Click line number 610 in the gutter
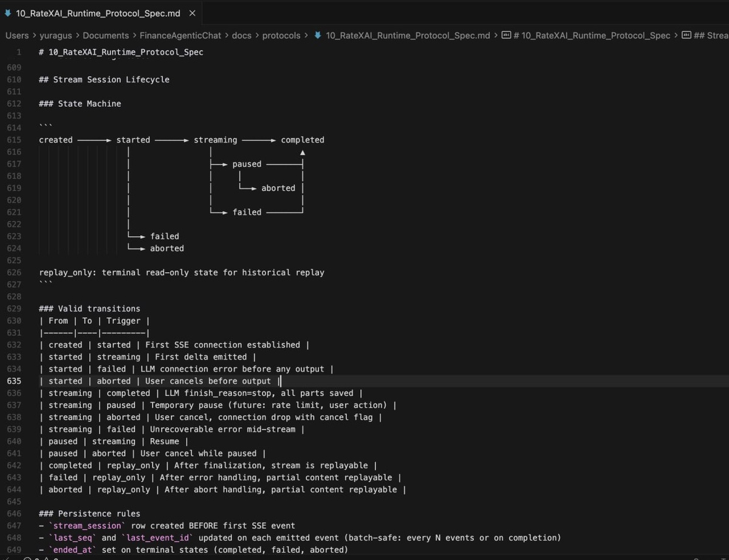 (14, 80)
